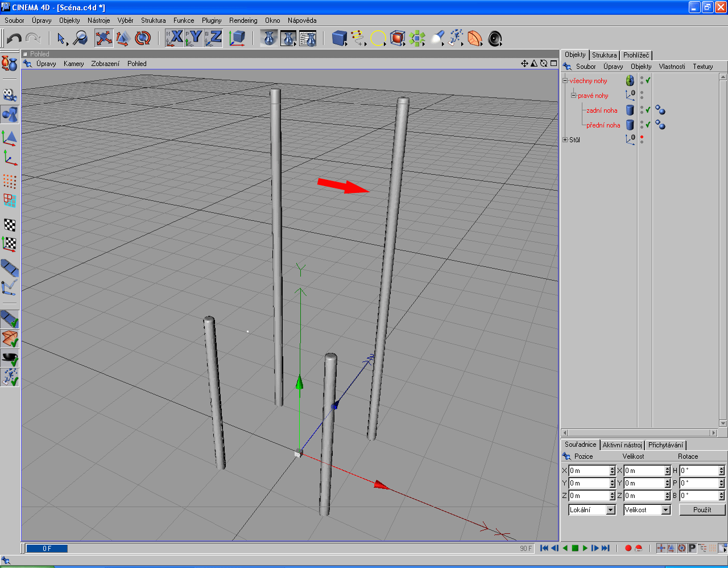
Task: Toggle the red visibility dot of Stůl
Action: click(x=642, y=137)
